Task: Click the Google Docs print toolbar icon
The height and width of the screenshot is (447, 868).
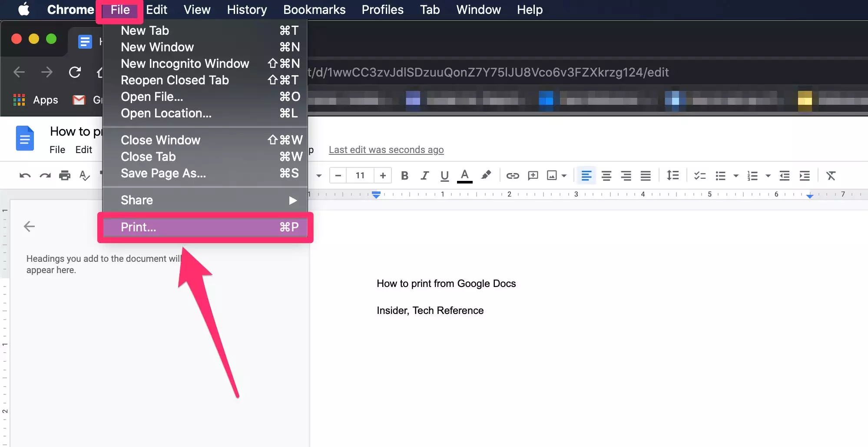Action: click(65, 176)
